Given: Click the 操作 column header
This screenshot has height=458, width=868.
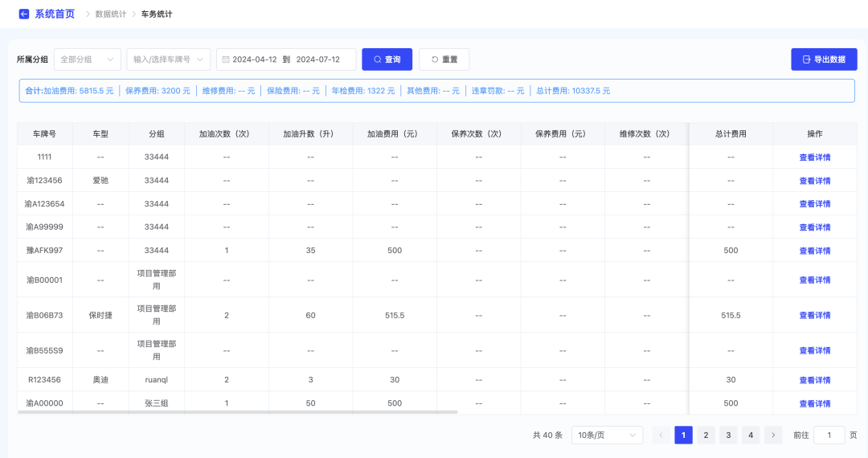Looking at the screenshot, I should [815, 134].
